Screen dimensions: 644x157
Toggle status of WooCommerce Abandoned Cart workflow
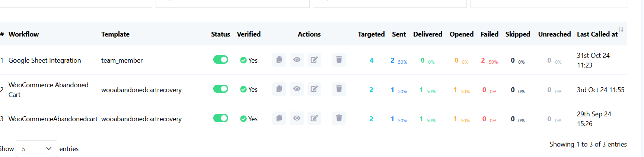point(221,89)
